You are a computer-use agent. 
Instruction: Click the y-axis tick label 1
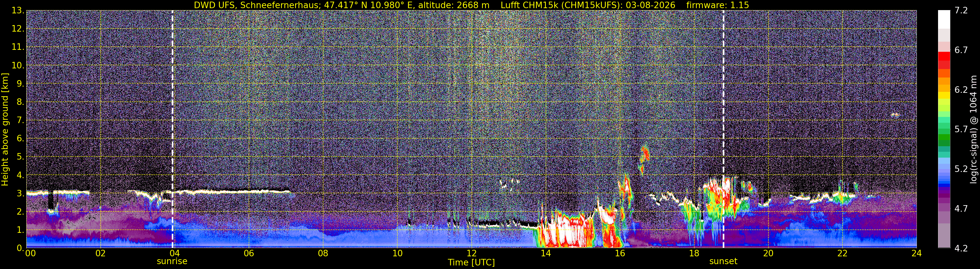(x=20, y=230)
